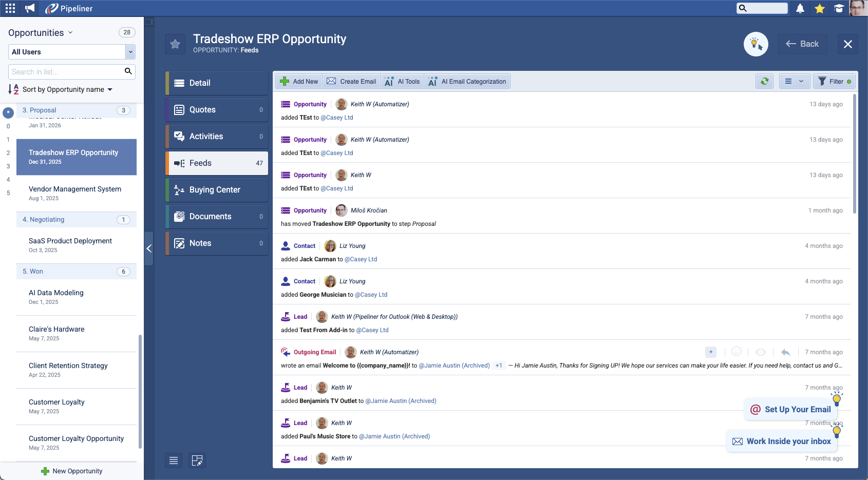Viewport: 868px width, 480px height.
Task: Click the Search in list field
Action: pyautogui.click(x=66, y=72)
